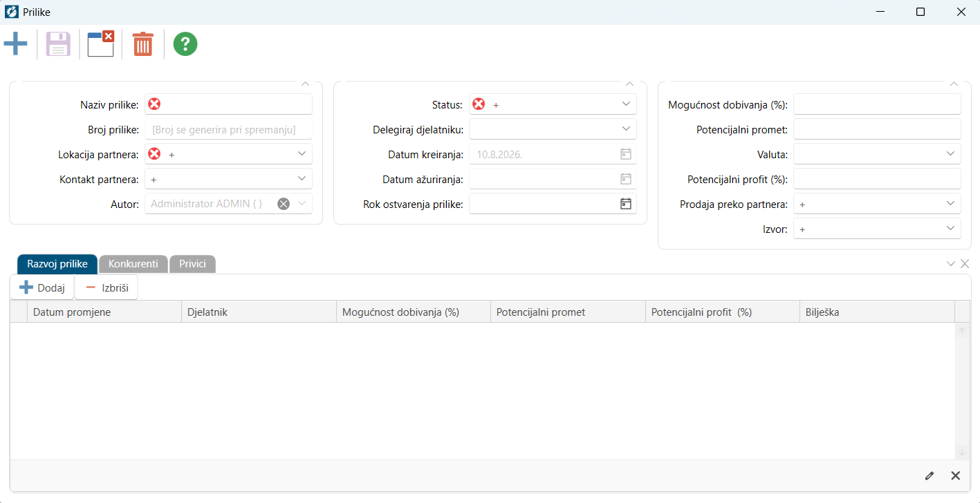
Task: Open calendar for Datum kreiranja
Action: (x=626, y=154)
